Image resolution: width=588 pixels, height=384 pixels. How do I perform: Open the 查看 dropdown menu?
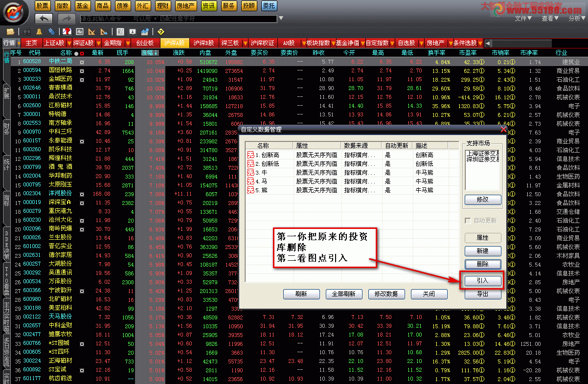pos(550,19)
